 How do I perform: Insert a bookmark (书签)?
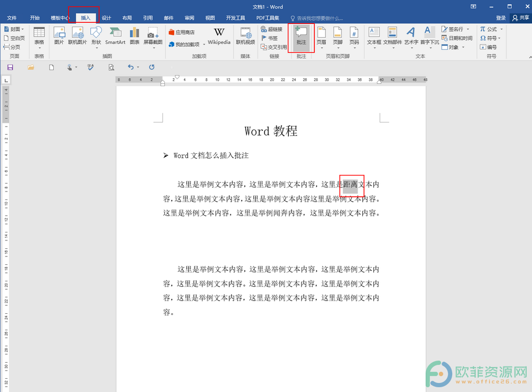pos(270,38)
